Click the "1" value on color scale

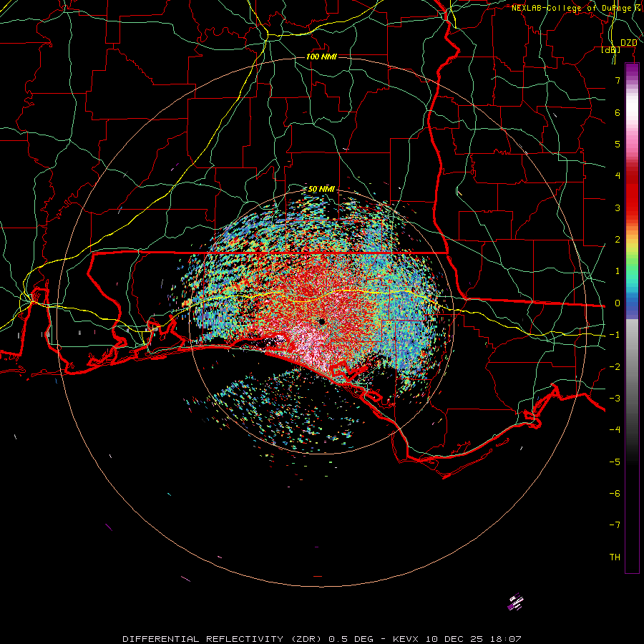[618, 271]
